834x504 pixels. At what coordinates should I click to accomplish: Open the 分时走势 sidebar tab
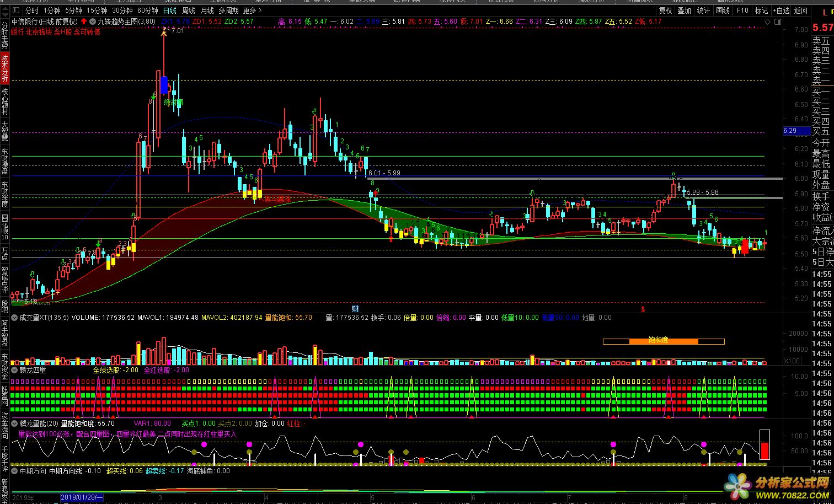coord(5,35)
